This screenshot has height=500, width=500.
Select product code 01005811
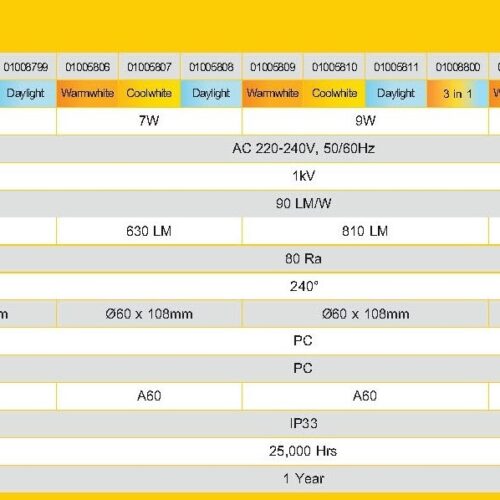pos(396,67)
